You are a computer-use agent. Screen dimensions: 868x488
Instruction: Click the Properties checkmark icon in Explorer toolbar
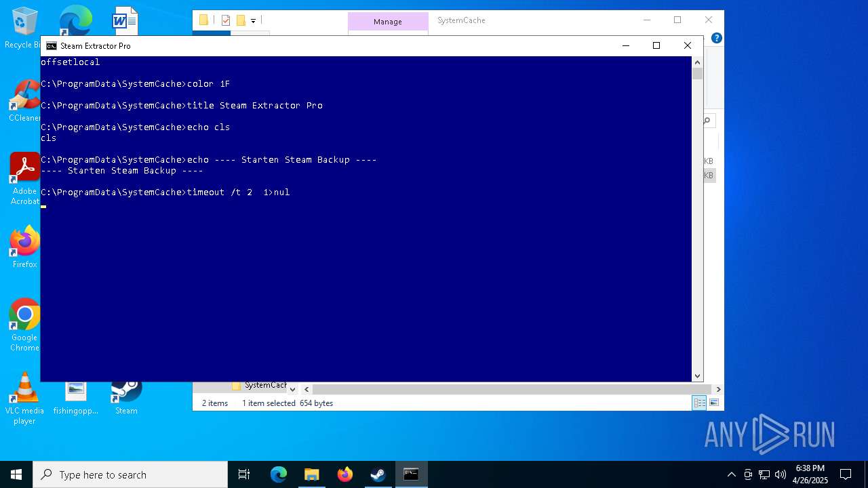point(226,20)
